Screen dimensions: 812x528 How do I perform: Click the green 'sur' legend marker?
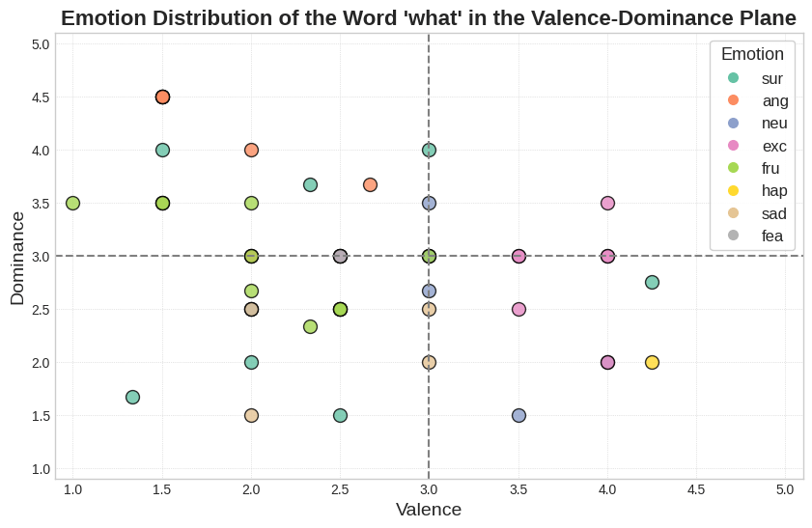point(734,78)
